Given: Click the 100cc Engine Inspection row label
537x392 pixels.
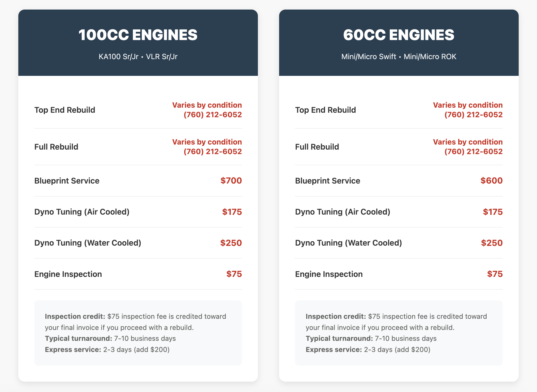Looking at the screenshot, I should point(68,274).
